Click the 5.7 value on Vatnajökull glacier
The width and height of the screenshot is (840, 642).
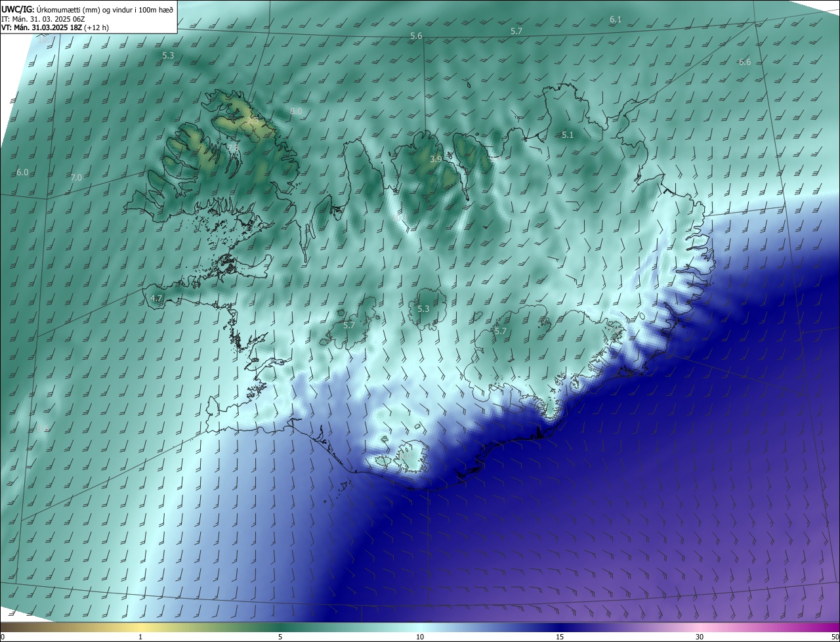pos(501,332)
